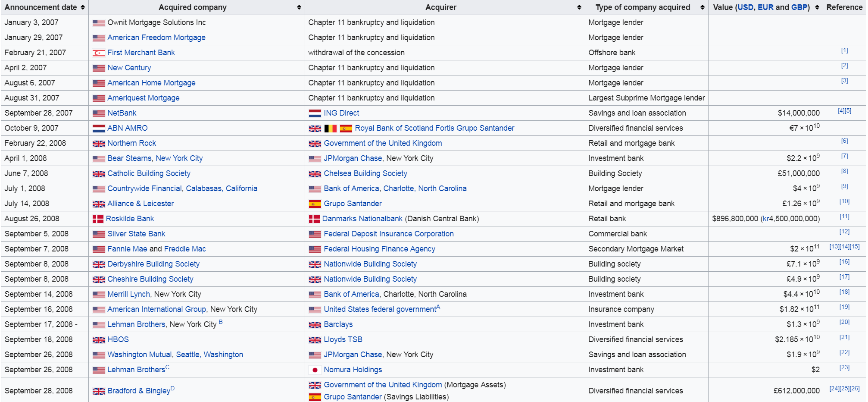Click the Danish flag beside Roskilde Bank

tap(98, 219)
